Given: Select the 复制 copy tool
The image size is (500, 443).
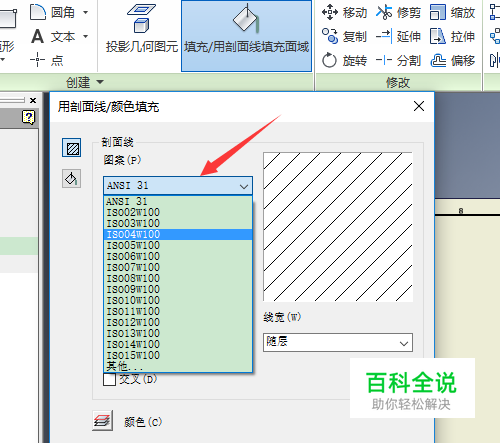Looking at the screenshot, I should pyautogui.click(x=344, y=36).
